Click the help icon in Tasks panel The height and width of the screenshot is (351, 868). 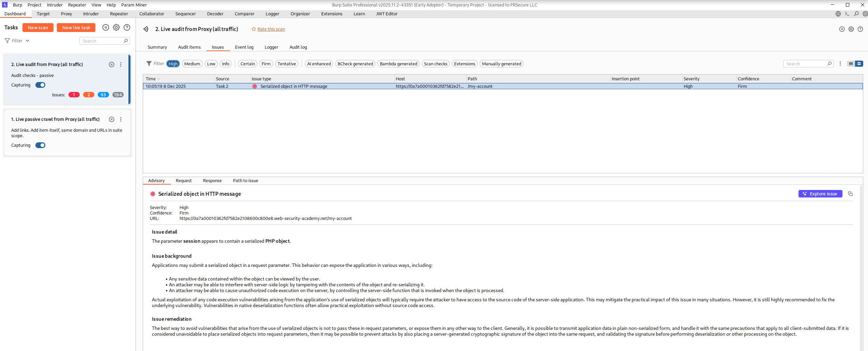127,28
